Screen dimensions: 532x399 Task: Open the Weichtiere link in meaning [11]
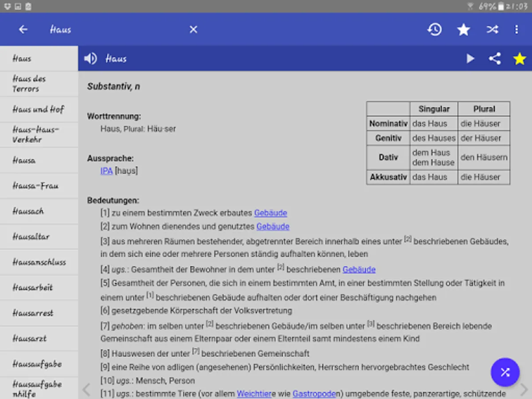(x=254, y=394)
